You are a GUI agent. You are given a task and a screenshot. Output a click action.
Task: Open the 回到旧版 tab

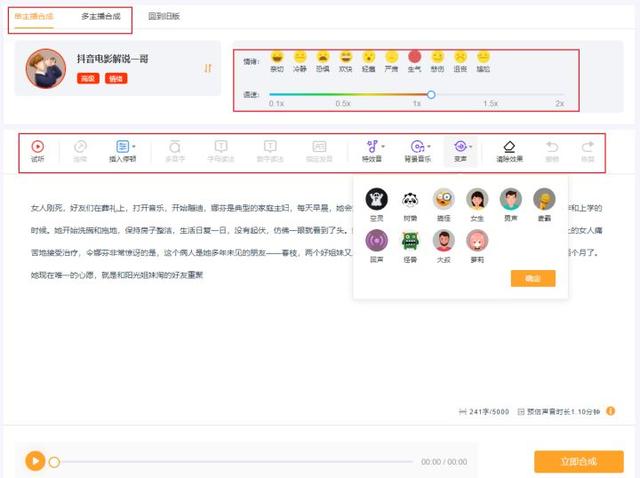coord(164,16)
